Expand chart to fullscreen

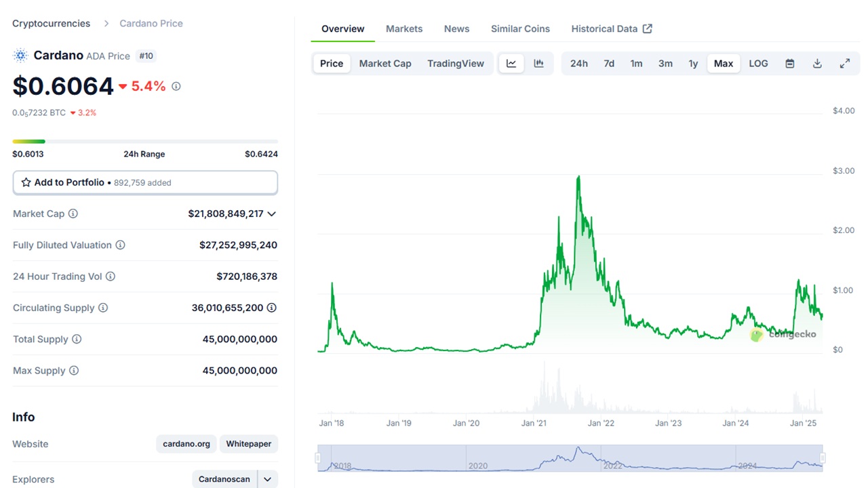tap(845, 64)
